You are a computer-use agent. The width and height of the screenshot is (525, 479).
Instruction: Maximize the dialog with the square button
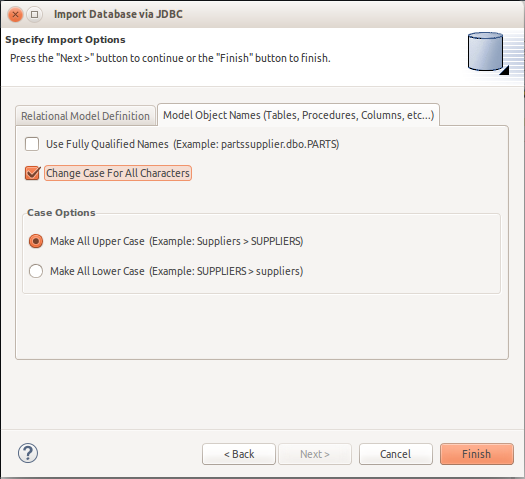(x=34, y=14)
